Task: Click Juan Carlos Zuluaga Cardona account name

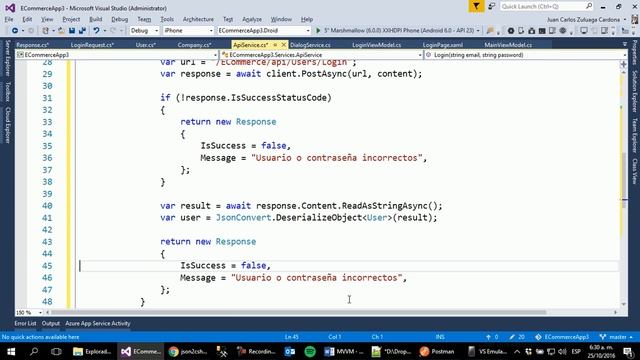Action: pos(583,19)
